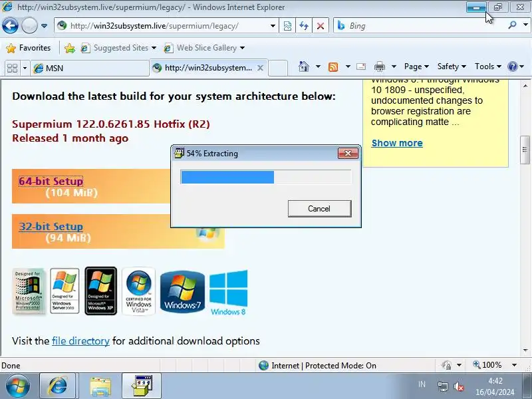
Task: Click the muted volume tray icon
Action: pyautogui.click(x=458, y=386)
